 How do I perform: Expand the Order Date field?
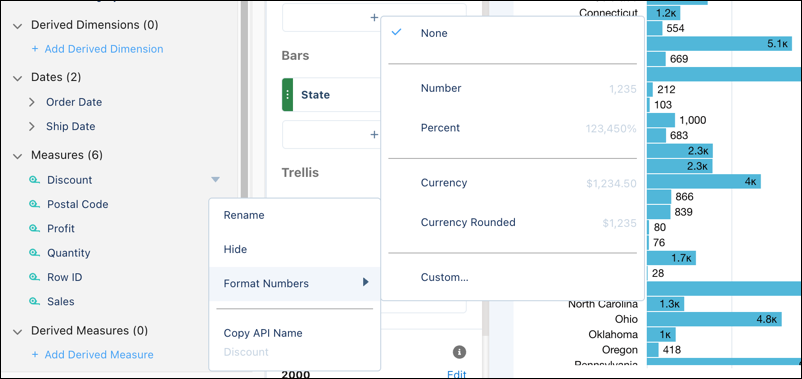32,102
